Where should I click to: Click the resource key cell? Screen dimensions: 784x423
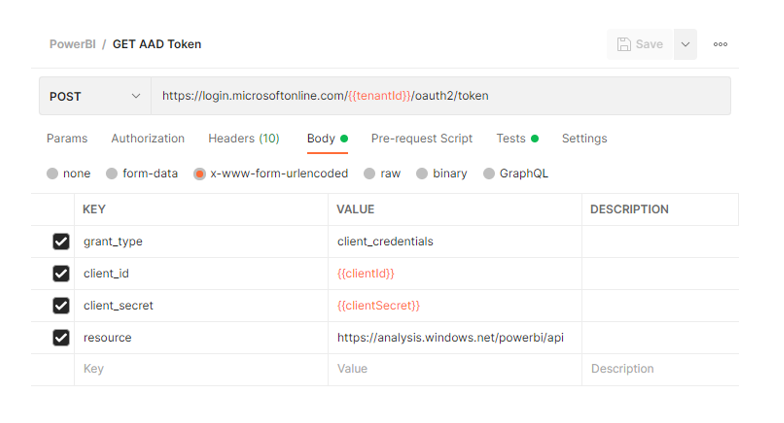[x=202, y=338]
